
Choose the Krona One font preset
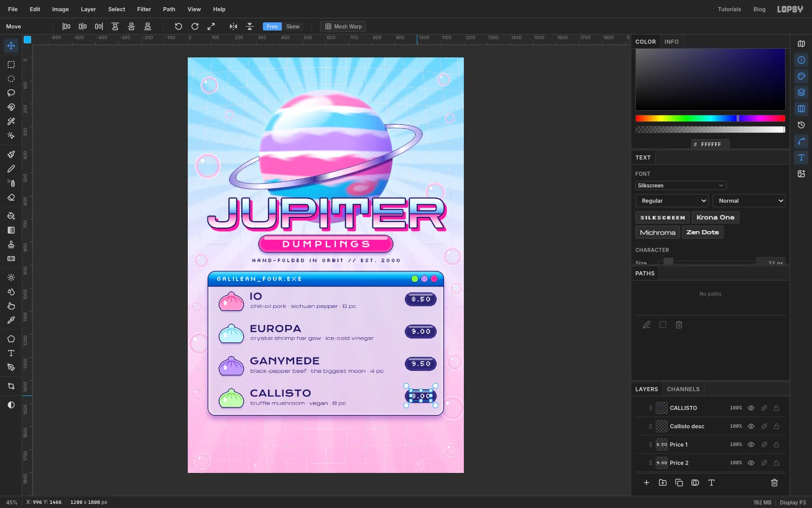click(716, 217)
